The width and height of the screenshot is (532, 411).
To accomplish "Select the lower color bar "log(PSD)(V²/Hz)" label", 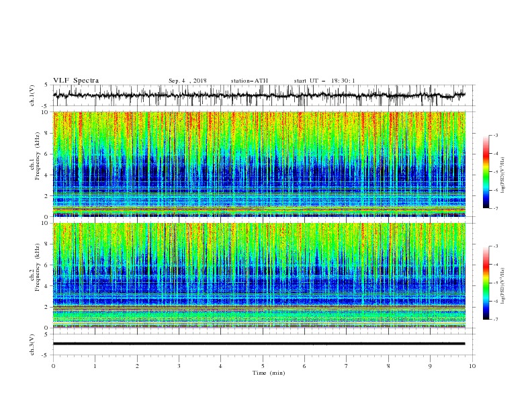I will [x=503, y=287].
